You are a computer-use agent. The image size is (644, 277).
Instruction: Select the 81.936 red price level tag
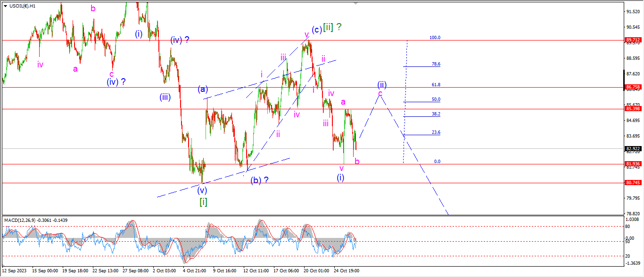[632, 164]
